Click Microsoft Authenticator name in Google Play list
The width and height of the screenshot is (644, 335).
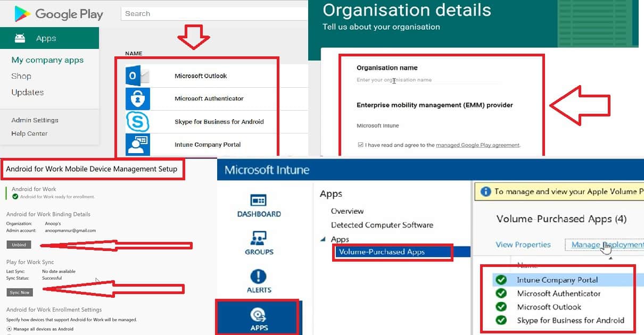209,98
